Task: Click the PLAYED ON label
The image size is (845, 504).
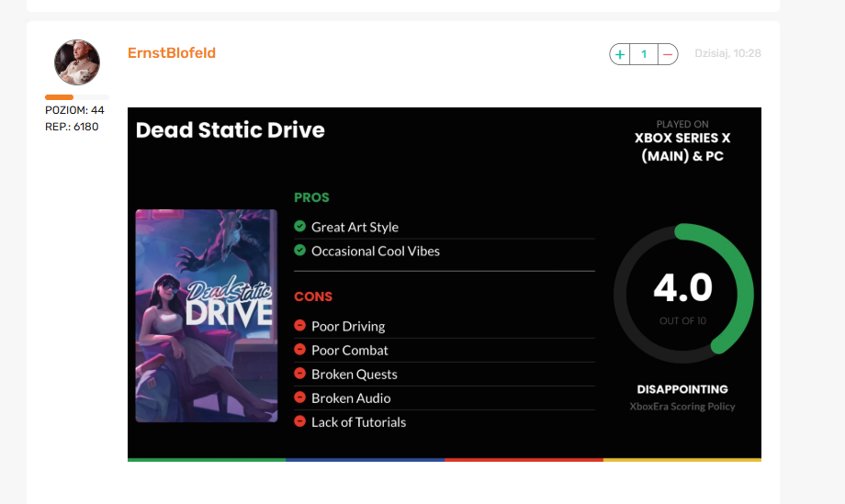Action: [682, 124]
